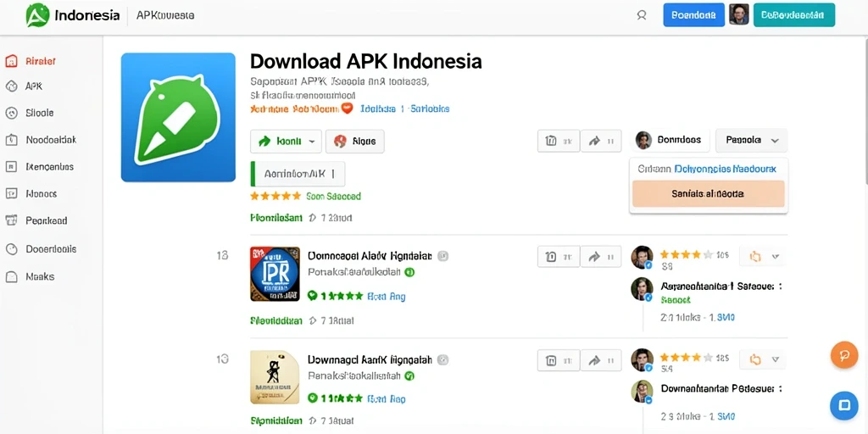The image size is (868, 434).
Task: Open the Dtenoenbes sidebar item
Action: pyautogui.click(x=39, y=167)
